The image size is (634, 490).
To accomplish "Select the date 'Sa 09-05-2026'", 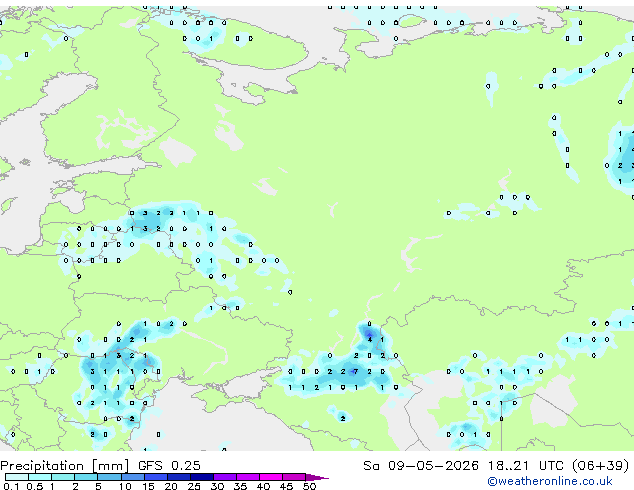I will [x=421, y=466].
